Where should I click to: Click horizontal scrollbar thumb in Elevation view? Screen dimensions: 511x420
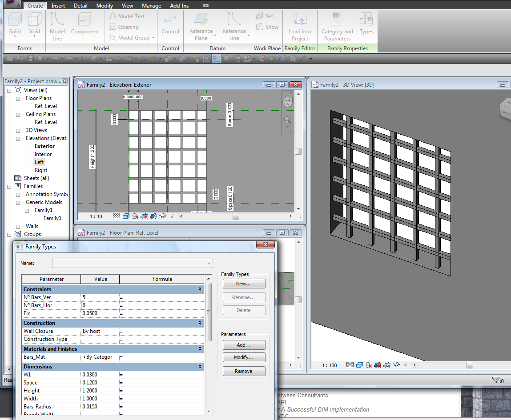click(236, 216)
